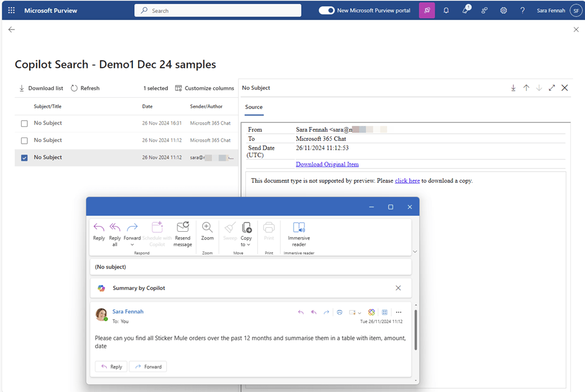Expand the Forward dropdown arrow in ribbon

point(132,245)
